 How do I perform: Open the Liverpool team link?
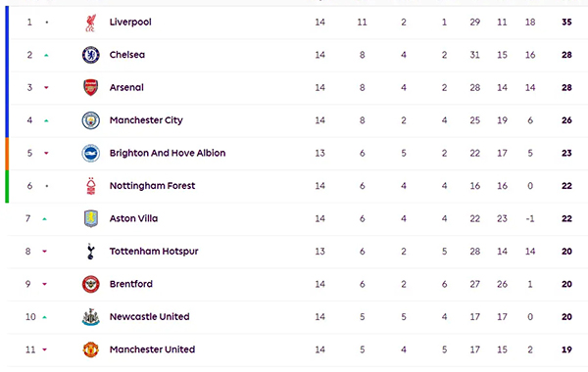pyautogui.click(x=130, y=23)
